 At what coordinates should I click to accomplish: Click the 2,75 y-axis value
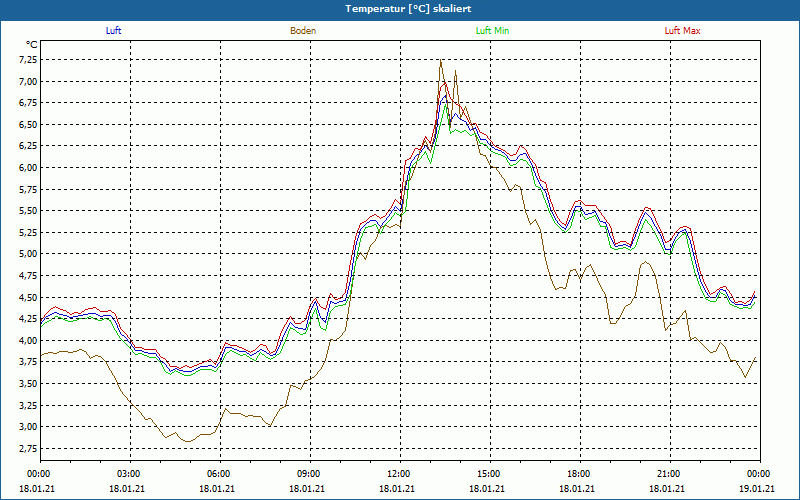pos(28,448)
